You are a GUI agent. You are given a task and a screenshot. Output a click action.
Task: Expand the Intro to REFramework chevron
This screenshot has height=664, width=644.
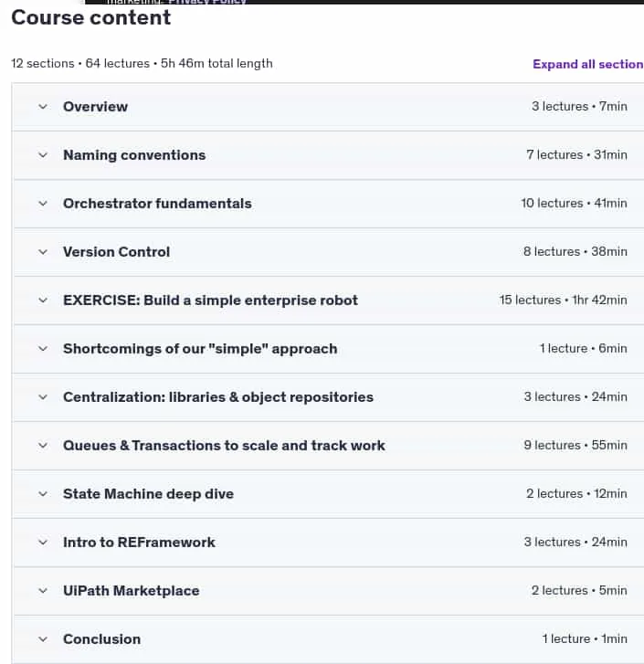point(43,542)
